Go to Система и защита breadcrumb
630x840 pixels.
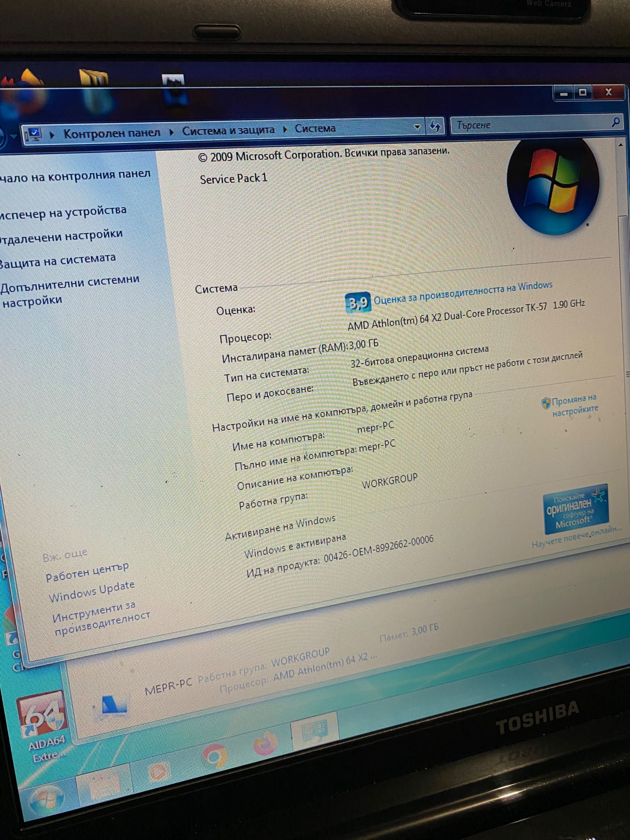tap(228, 130)
